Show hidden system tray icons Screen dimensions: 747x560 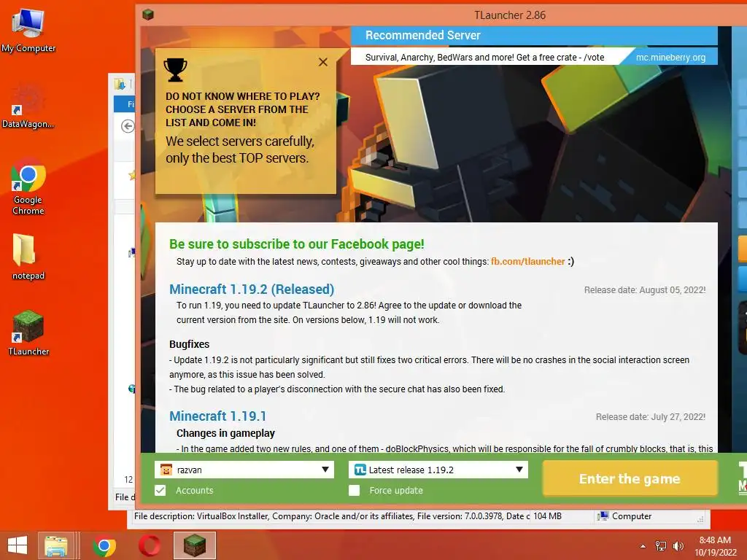643,546
